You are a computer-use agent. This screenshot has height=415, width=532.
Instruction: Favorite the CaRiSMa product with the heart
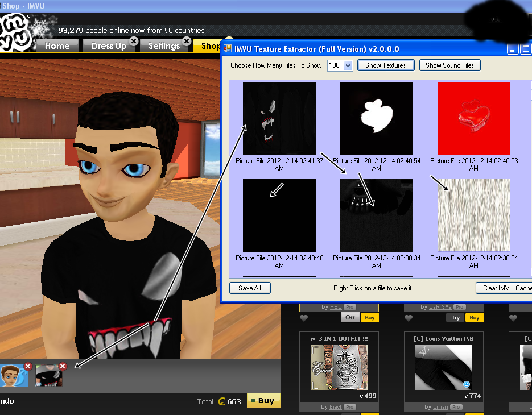[x=409, y=317]
